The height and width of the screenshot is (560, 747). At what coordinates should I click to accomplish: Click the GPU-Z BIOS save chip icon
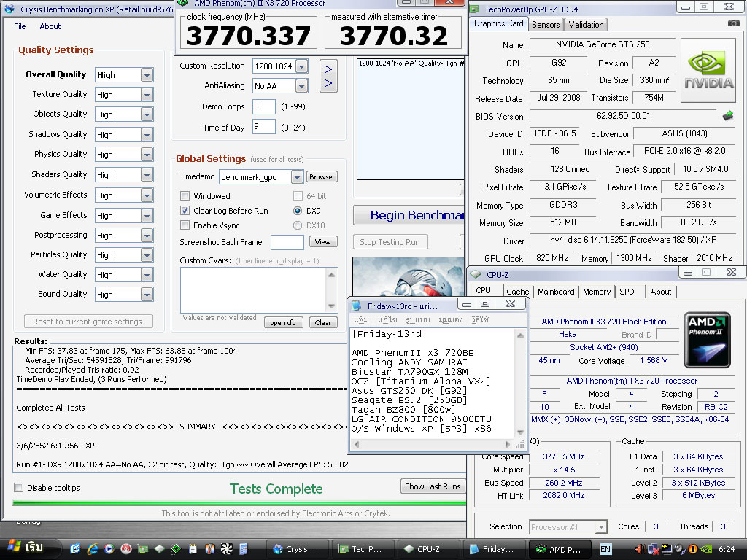point(727,115)
